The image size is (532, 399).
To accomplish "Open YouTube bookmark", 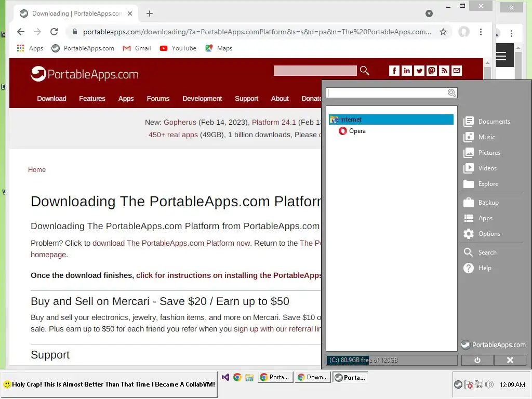I will point(178,48).
